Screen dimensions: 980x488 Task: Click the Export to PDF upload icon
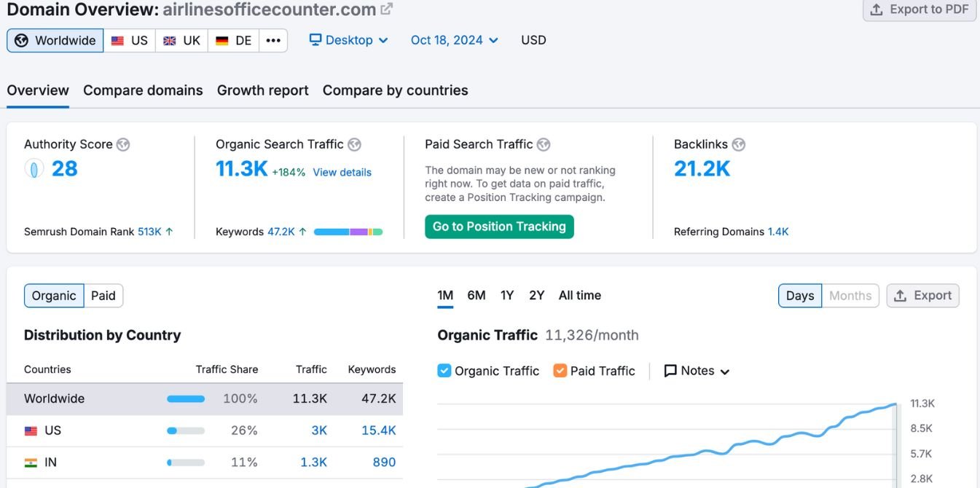tap(877, 9)
